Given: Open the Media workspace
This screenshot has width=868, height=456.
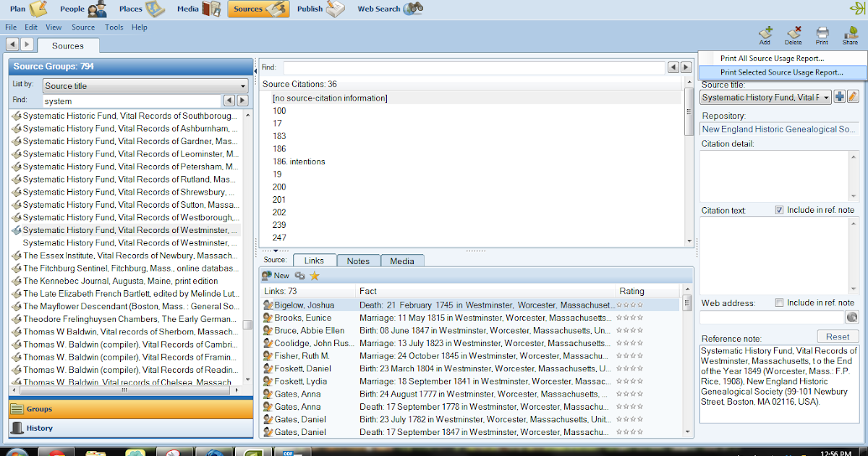Looking at the screenshot, I should click(199, 9).
